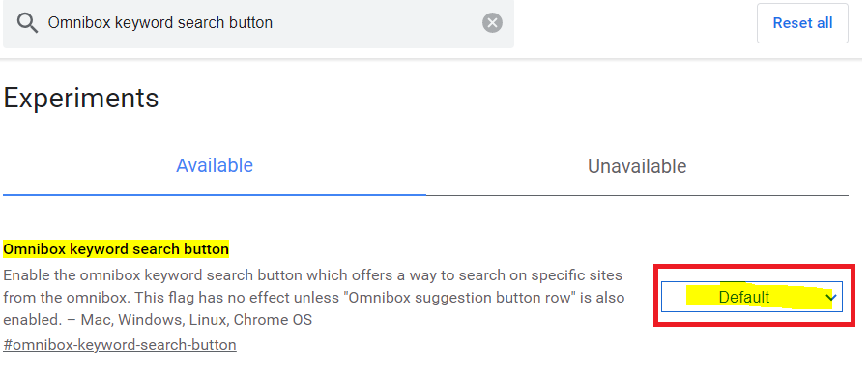Focus the flags search input field

(x=258, y=23)
